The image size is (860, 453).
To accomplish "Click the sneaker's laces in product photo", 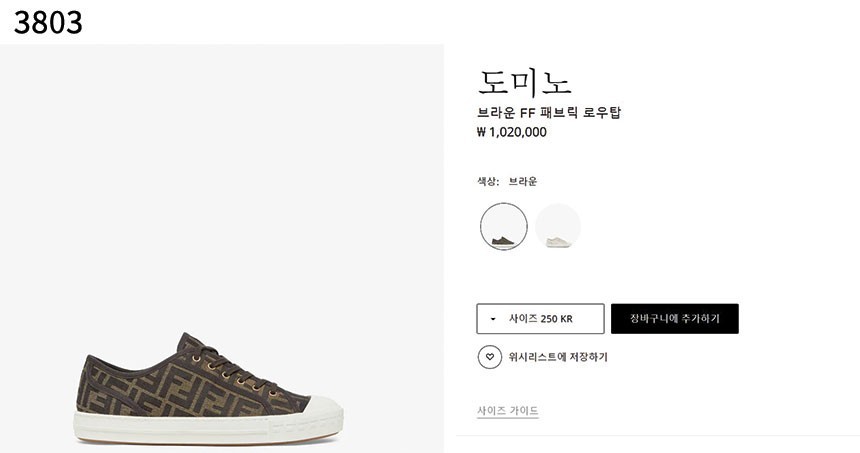I will click(x=235, y=372).
